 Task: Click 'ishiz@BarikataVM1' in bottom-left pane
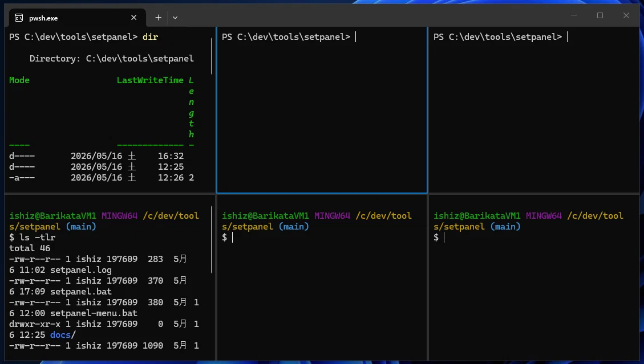[52, 216]
